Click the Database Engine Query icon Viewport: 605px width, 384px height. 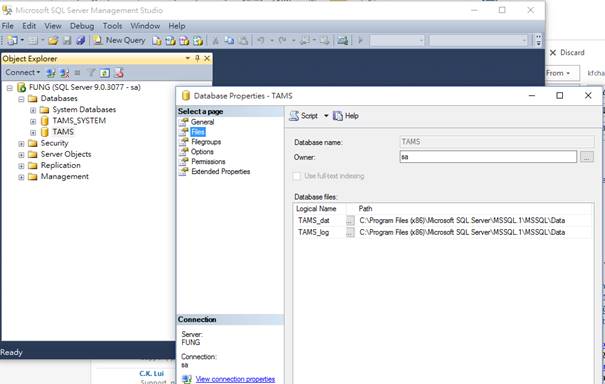157,41
